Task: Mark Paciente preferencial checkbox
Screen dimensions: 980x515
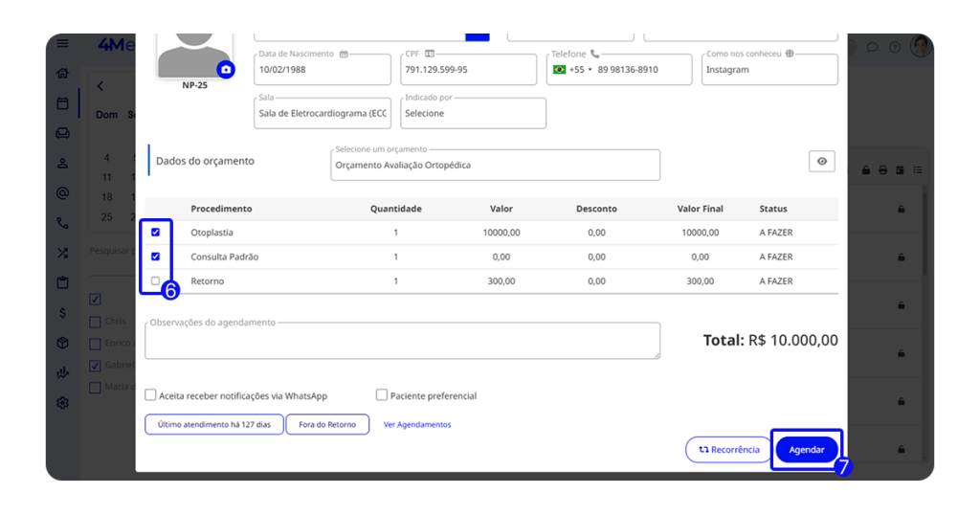Action: point(382,395)
